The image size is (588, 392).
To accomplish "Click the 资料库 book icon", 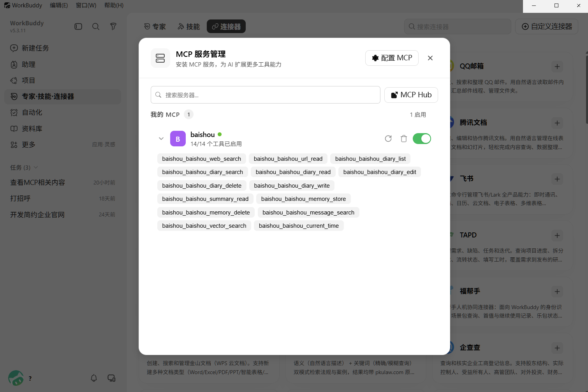I will [14, 129].
